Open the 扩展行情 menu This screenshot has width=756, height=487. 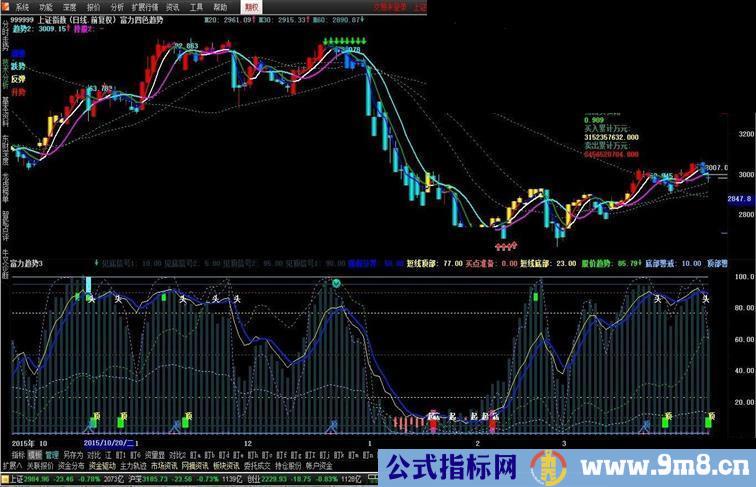tap(146, 5)
